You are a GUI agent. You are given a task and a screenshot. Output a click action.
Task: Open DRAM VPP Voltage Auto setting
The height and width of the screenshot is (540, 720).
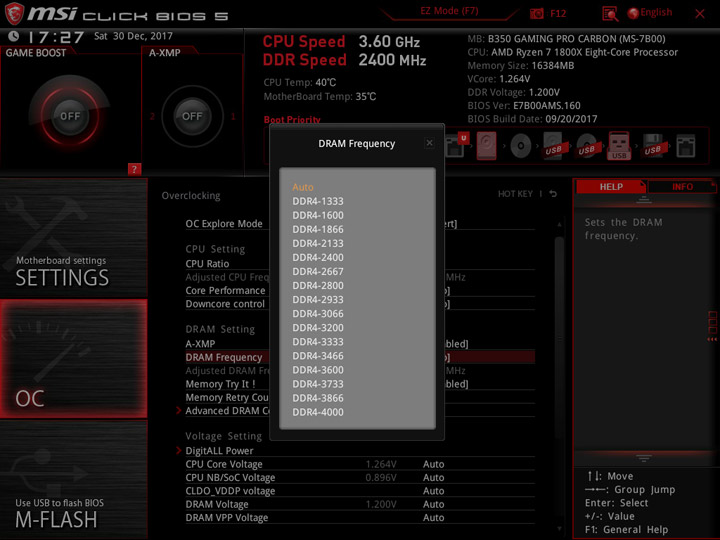433,518
